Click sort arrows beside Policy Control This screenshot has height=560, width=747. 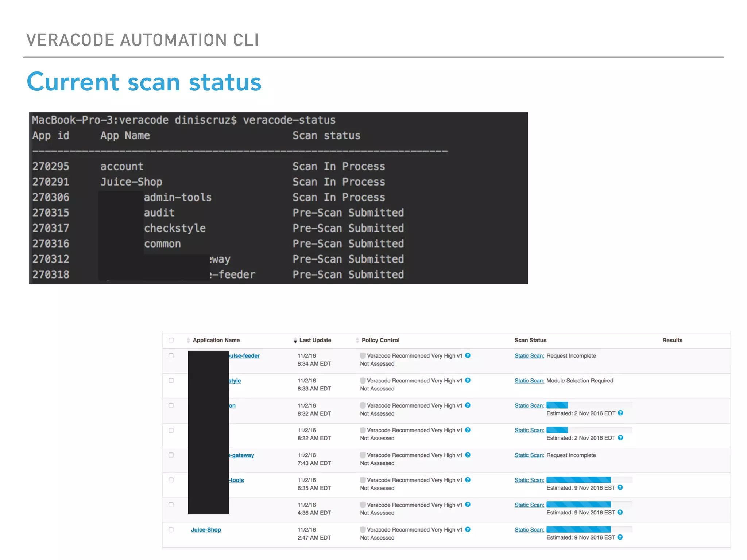point(357,340)
